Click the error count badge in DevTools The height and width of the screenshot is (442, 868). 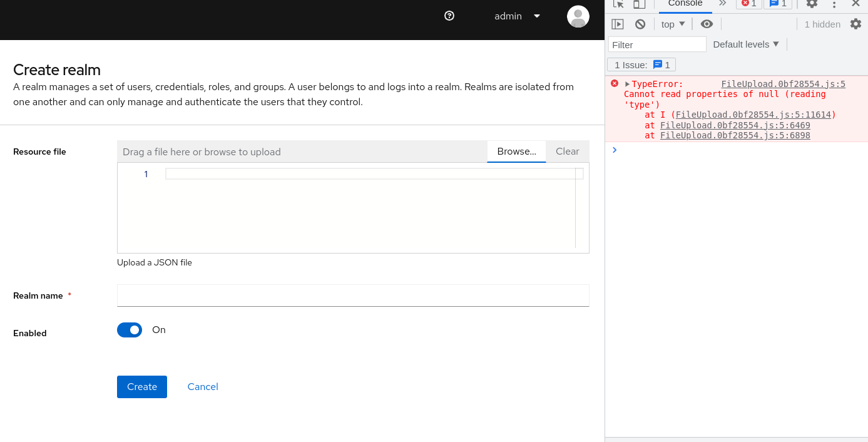[749, 4]
